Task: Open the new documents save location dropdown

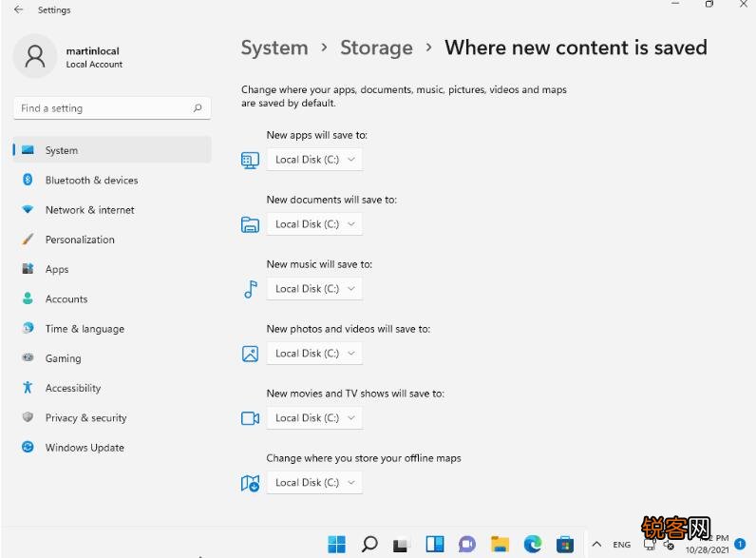Action: pos(314,224)
